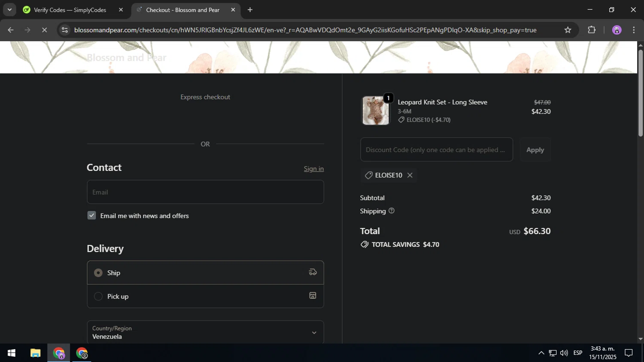
Task: Select the Checkout - Blossom and Pear tab
Action: [x=182, y=10]
